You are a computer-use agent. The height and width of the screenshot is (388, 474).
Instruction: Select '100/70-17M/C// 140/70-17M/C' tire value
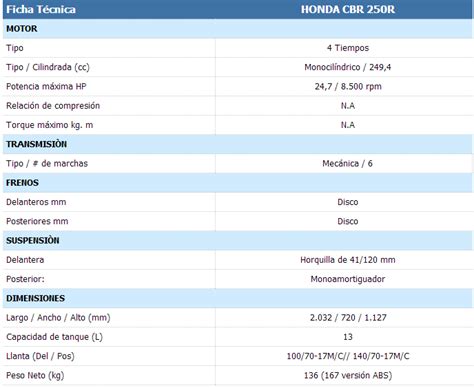click(x=348, y=356)
